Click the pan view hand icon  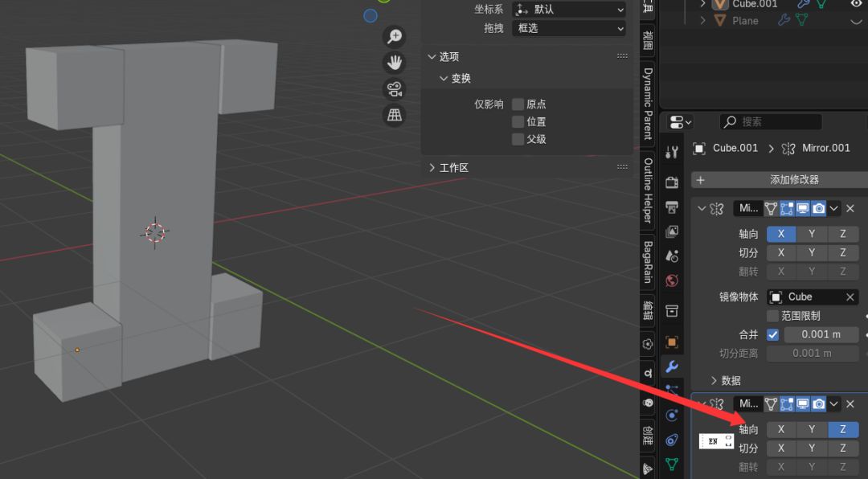[x=395, y=63]
